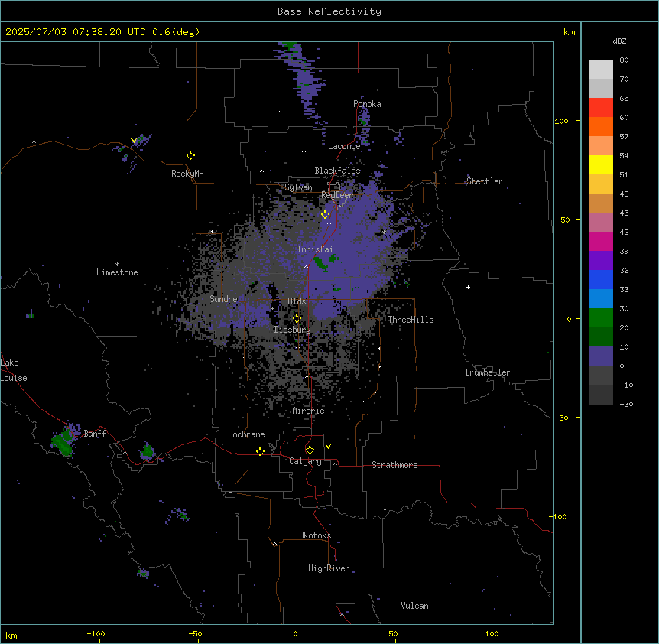Image resolution: width=659 pixels, height=644 pixels.
Task: Select the light gray 70-80 dBZ legend swatch
Action: pos(601,70)
